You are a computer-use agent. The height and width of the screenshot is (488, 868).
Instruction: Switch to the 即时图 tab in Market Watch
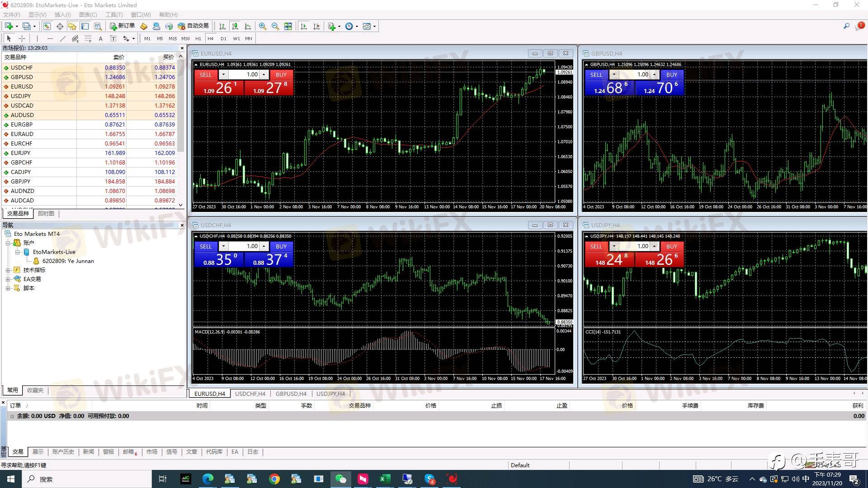pyautogui.click(x=46, y=213)
